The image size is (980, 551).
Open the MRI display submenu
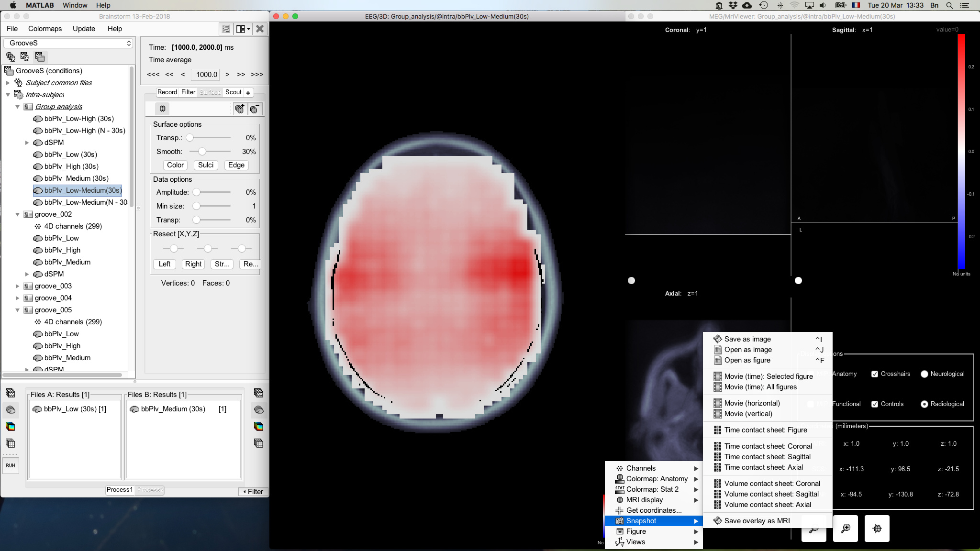click(x=654, y=500)
